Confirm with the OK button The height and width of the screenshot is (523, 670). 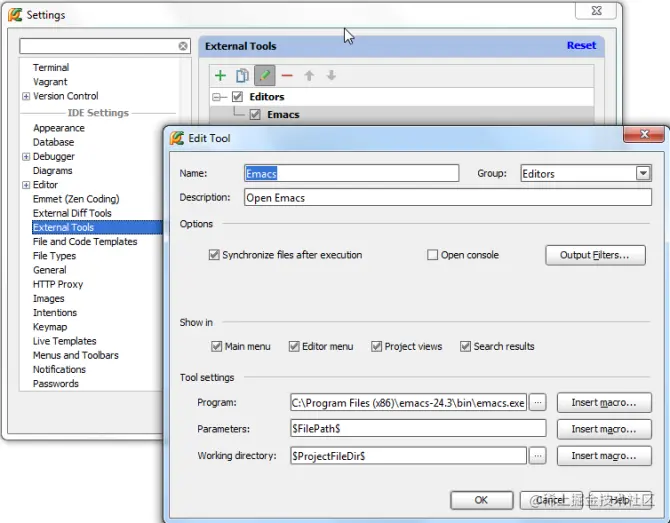[x=482, y=500]
